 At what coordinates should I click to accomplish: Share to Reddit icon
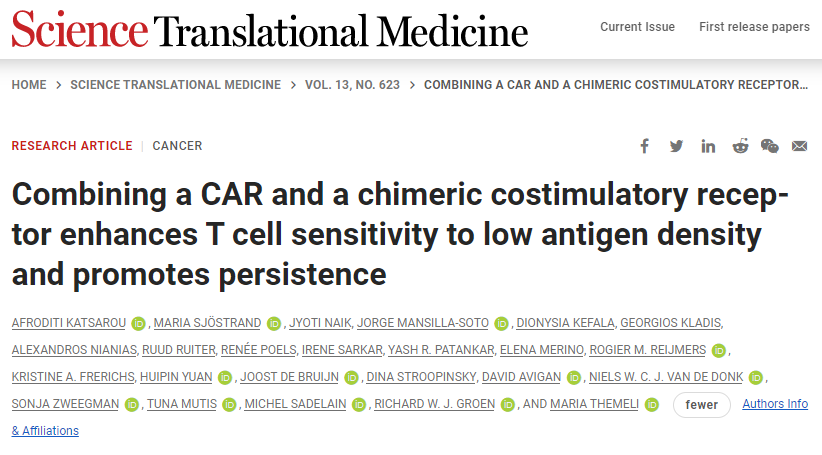click(740, 146)
